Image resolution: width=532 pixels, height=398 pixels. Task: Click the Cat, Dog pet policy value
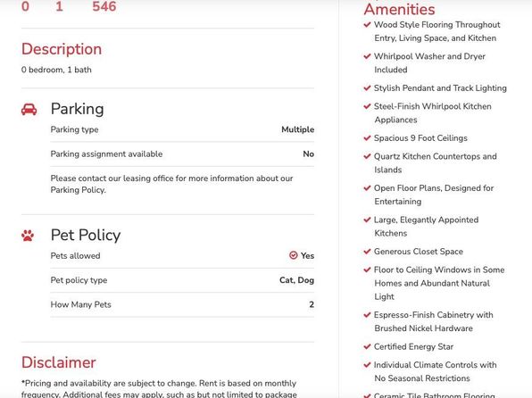click(296, 280)
